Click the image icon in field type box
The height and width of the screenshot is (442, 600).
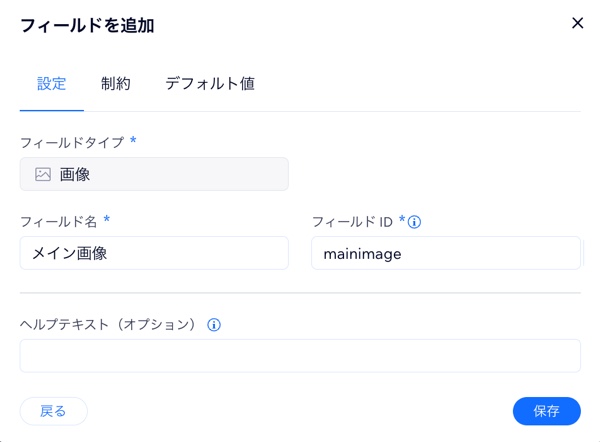coord(43,174)
